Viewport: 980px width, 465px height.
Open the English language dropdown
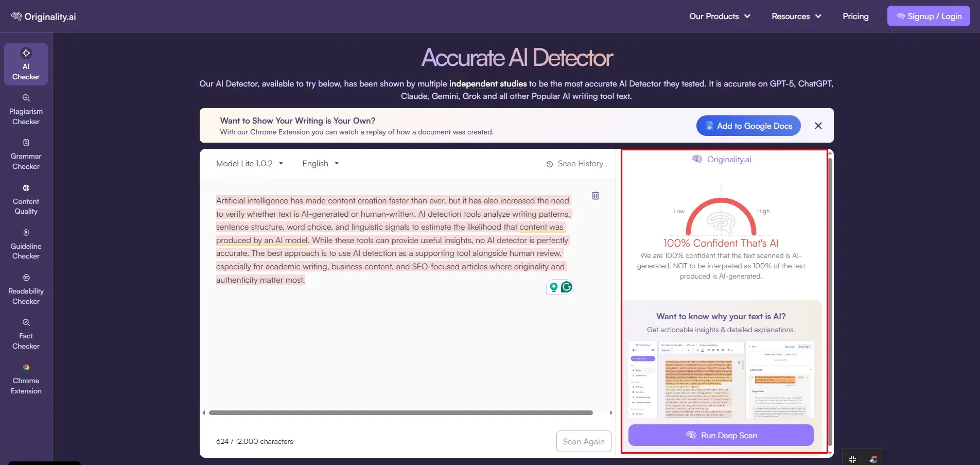[320, 164]
